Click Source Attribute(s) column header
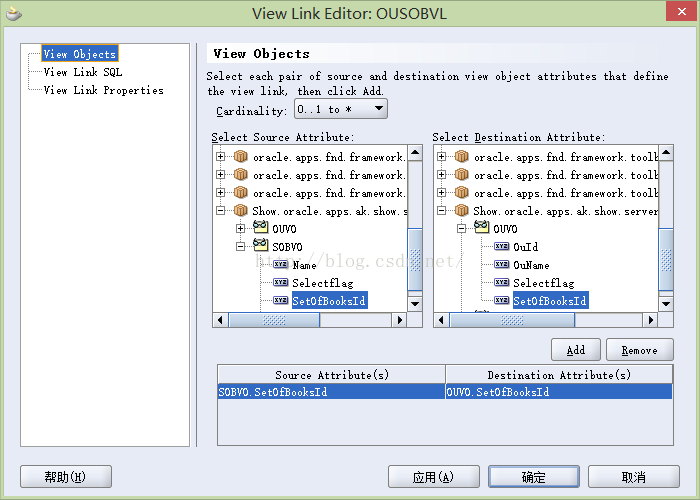Screen dimensions: 700x500 pyautogui.click(x=331, y=375)
